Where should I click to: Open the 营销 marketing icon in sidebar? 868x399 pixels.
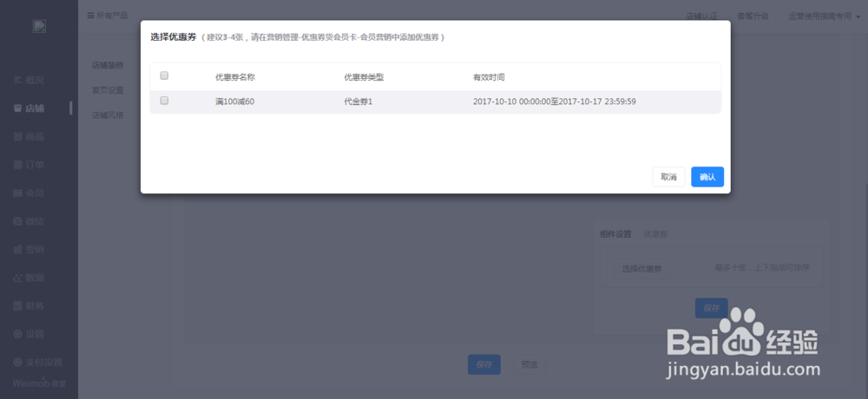17,250
